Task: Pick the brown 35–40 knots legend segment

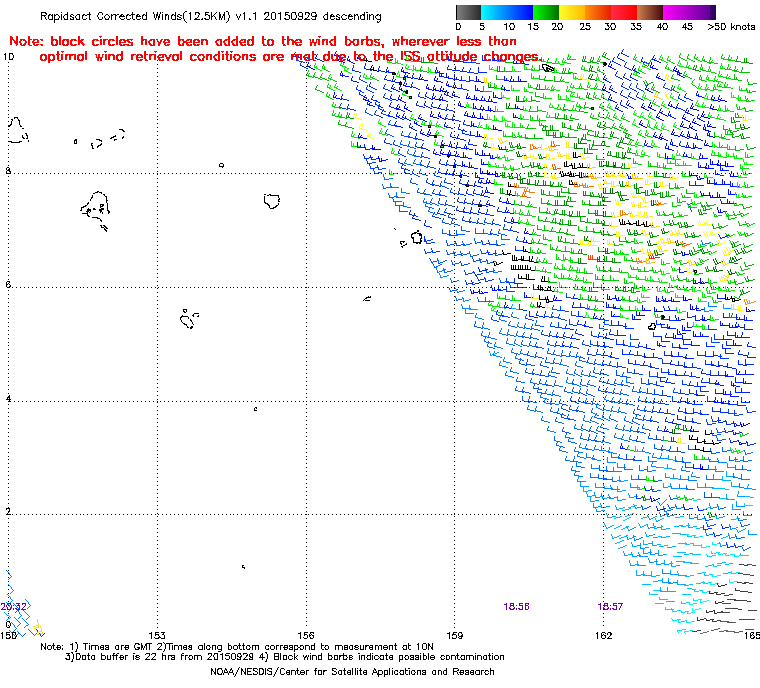Action: (649, 12)
